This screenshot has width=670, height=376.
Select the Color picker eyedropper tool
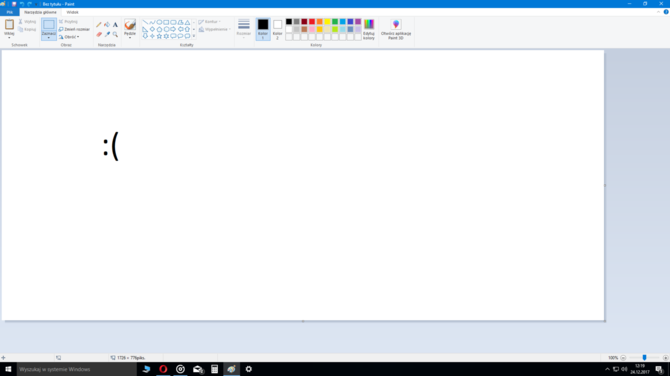[x=107, y=34]
